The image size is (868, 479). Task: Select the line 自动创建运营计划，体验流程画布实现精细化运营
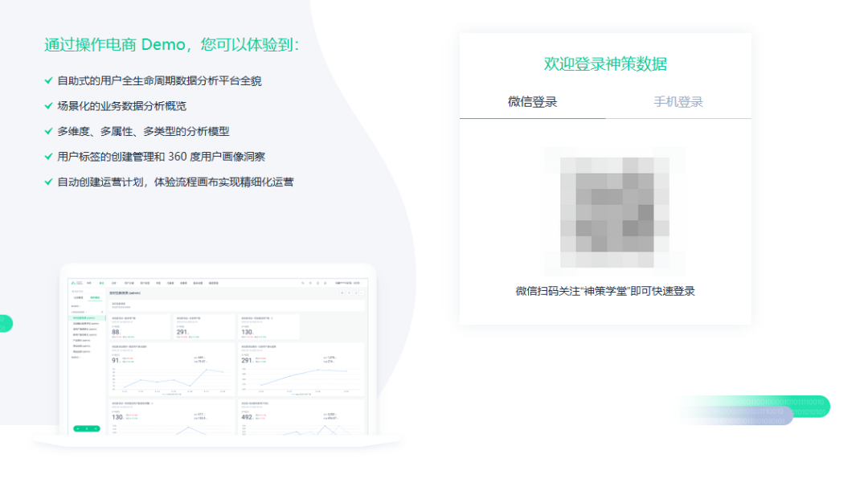pyautogui.click(x=175, y=182)
